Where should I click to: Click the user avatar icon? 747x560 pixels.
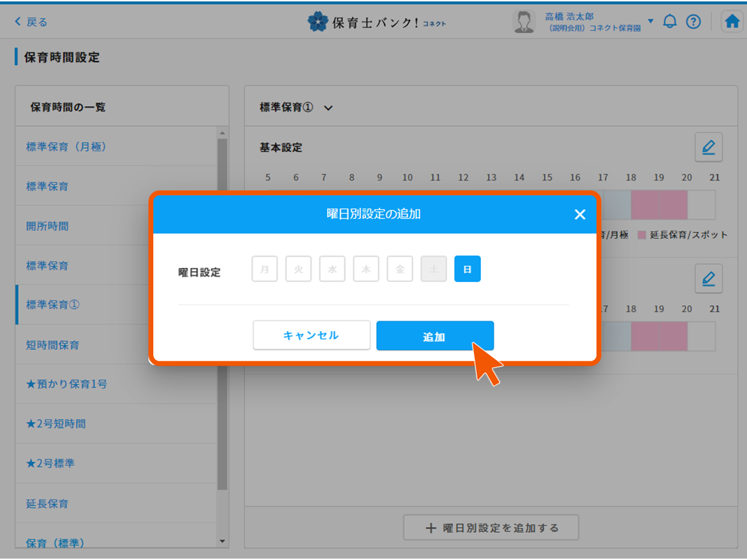click(x=524, y=22)
